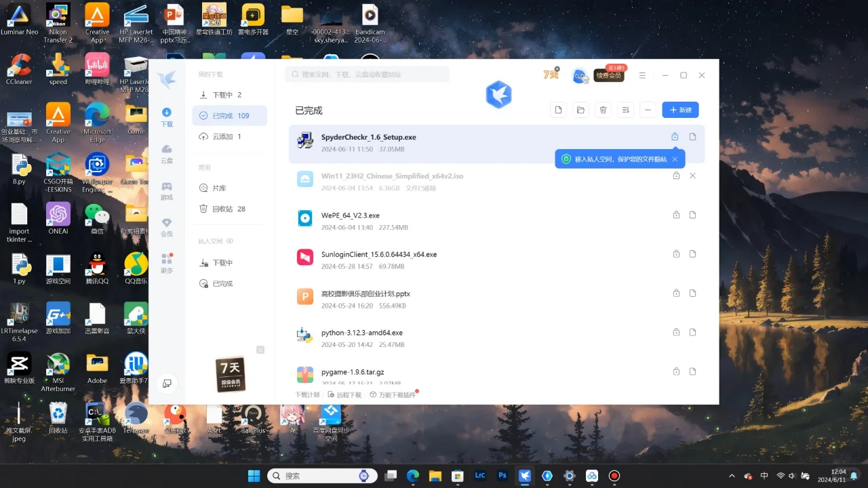Open the 下载 section in Xunlei sidebar
868x488 pixels.
point(166,117)
